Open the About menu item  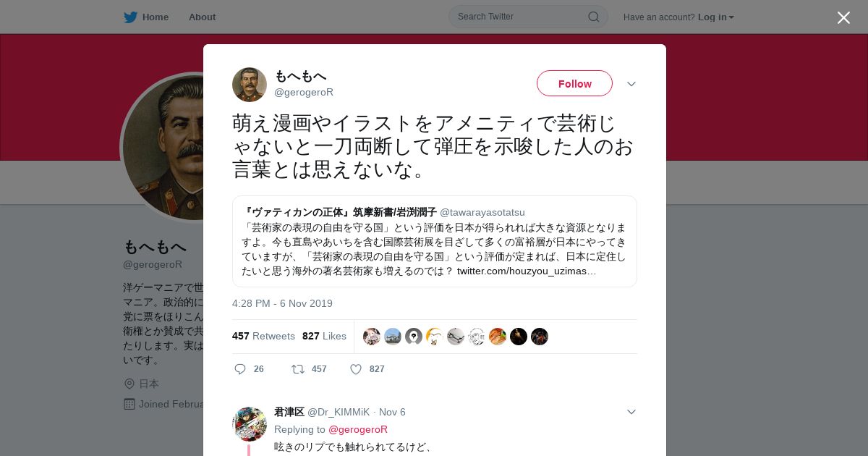(x=202, y=17)
